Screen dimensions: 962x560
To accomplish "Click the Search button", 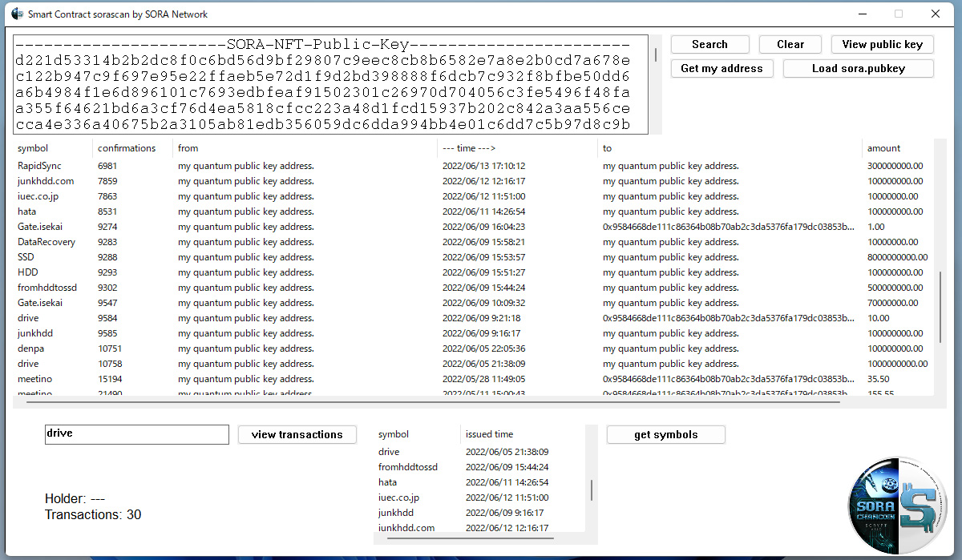I will [709, 44].
